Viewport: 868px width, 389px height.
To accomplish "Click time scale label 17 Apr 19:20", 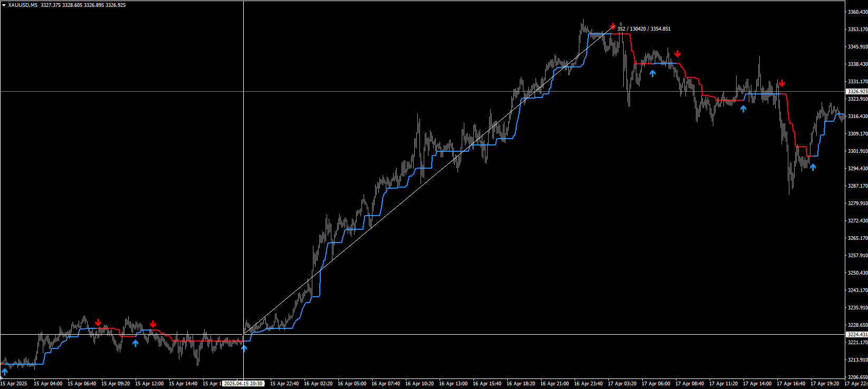I will (x=825, y=384).
